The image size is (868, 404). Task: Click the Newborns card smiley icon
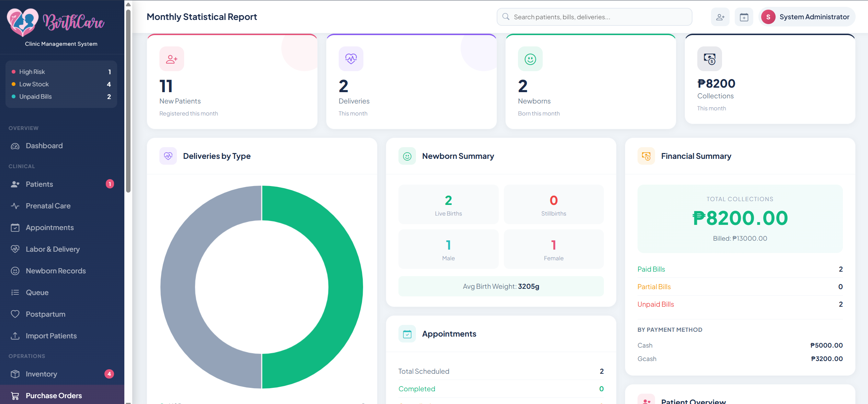click(530, 59)
